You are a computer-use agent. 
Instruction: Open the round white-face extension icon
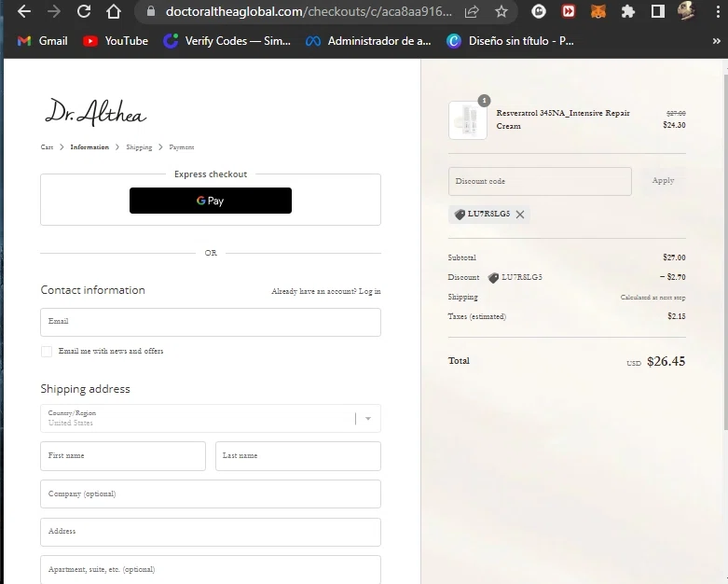(x=539, y=11)
